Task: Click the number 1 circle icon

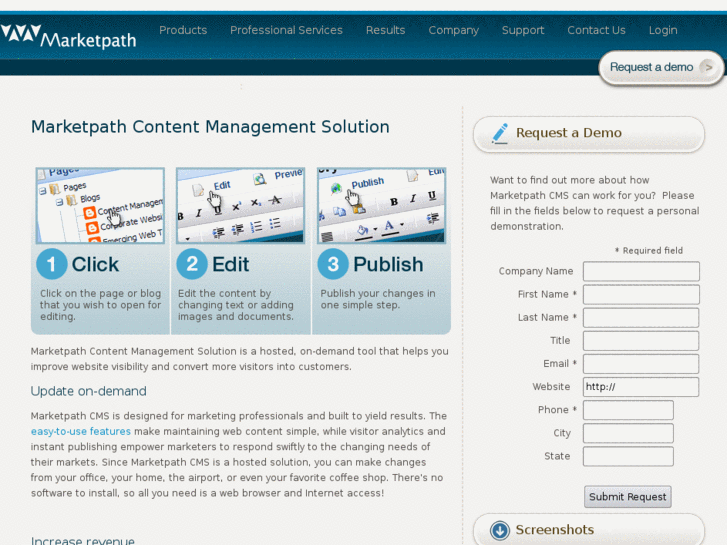Action: (52, 264)
